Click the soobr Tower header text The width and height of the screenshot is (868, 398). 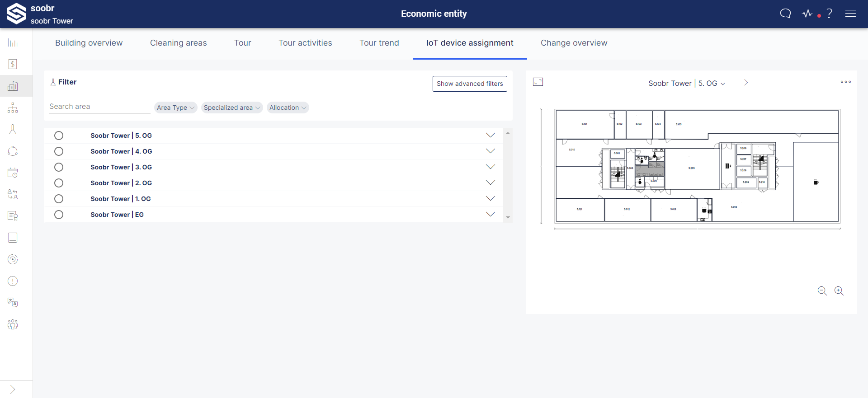52,21
